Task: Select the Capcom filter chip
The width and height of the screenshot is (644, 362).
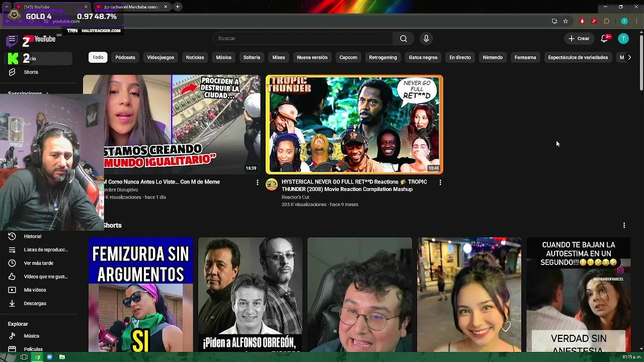Action: [x=348, y=57]
